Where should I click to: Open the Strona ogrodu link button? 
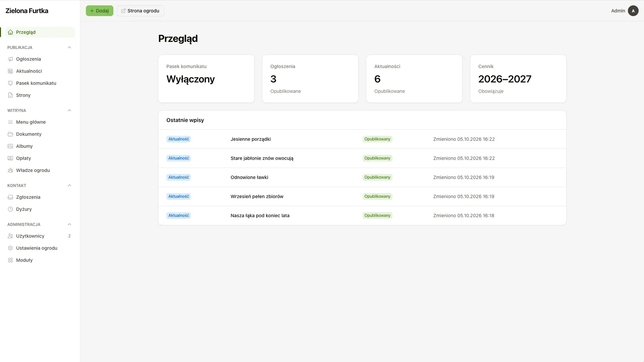pos(141,11)
